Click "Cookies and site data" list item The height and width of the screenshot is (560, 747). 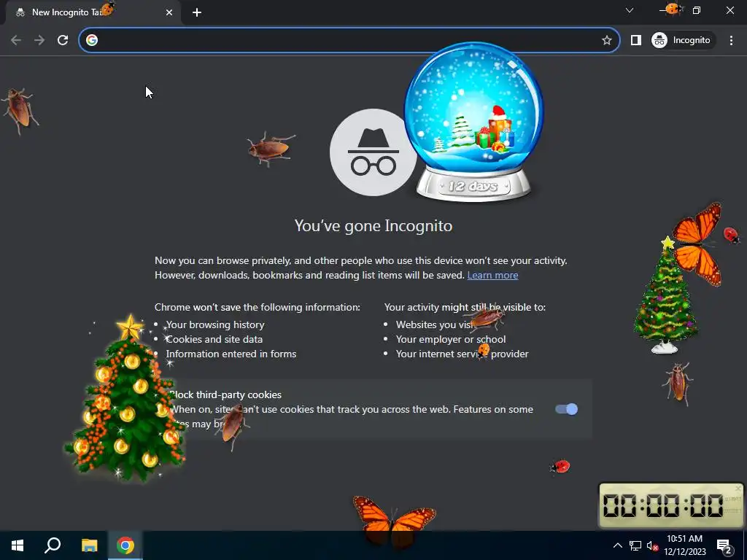pos(214,340)
